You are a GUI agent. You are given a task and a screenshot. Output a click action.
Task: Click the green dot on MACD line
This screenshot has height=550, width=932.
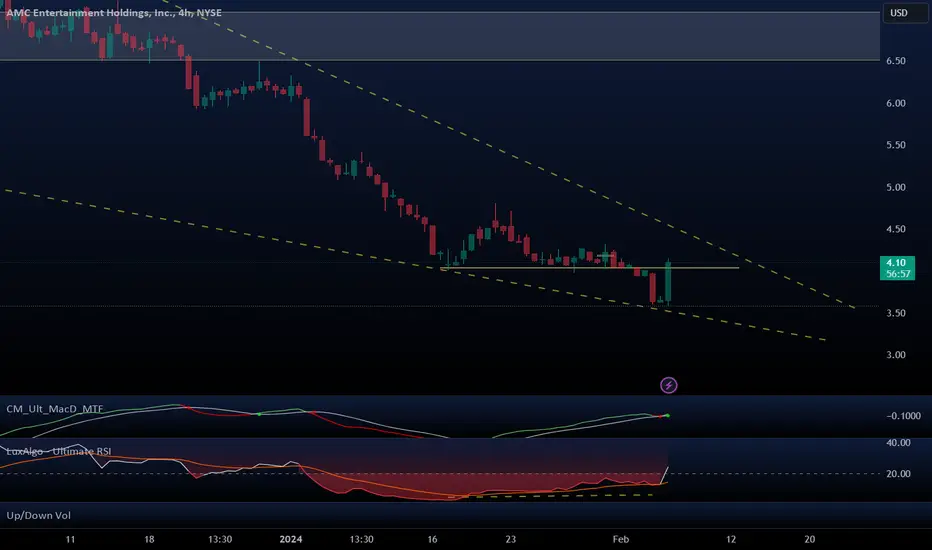coord(668,415)
